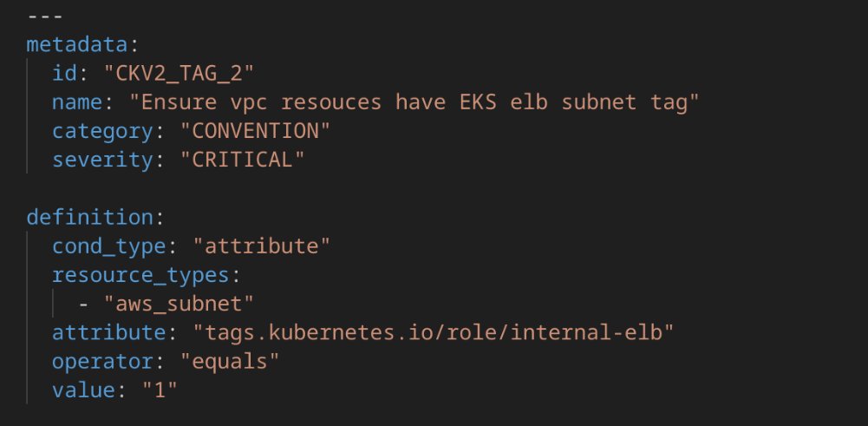Click the "tags.kubernetes.io/role/internal-elb" string
The image size is (868, 426).
[434, 332]
